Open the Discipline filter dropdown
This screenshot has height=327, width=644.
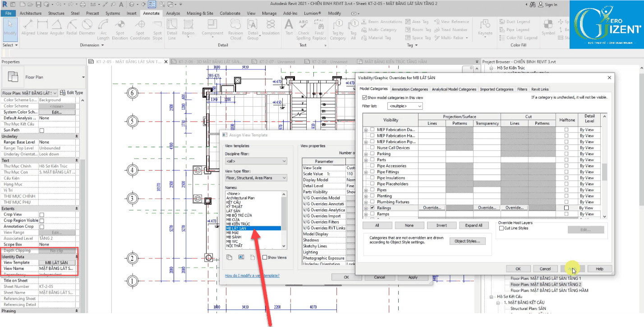[256, 161]
